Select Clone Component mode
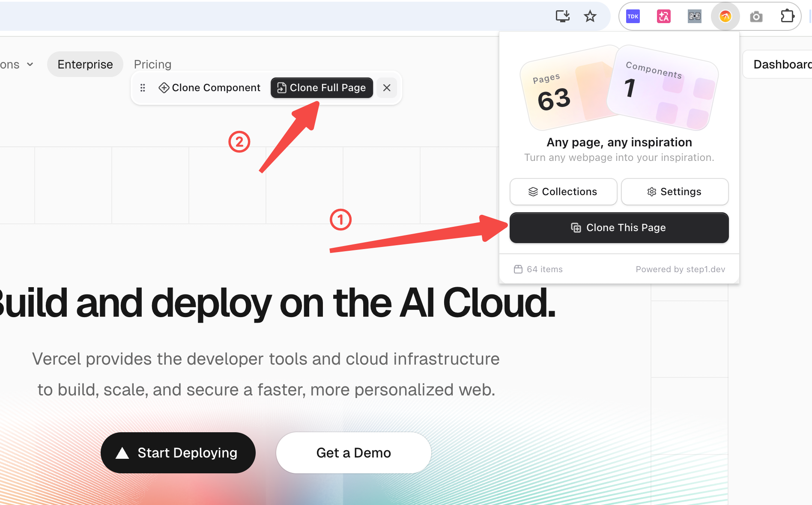Viewport: 812px width, 505px height. tap(209, 88)
